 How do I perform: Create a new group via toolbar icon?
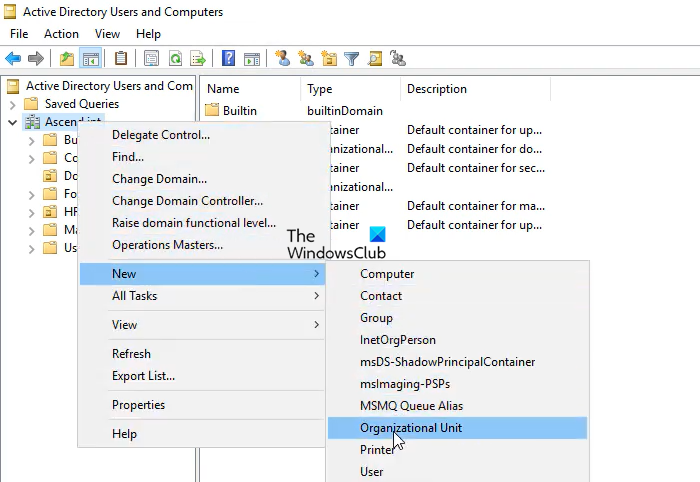point(306,58)
